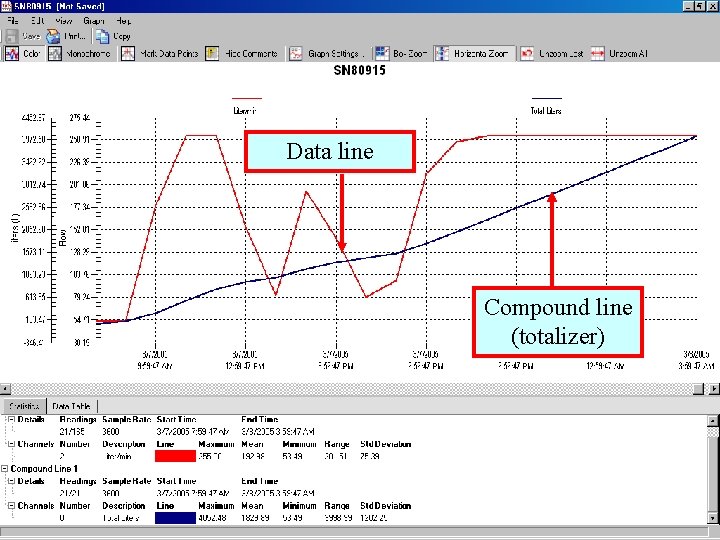Activate the Horizontal Zoom tool

[x=474, y=54]
